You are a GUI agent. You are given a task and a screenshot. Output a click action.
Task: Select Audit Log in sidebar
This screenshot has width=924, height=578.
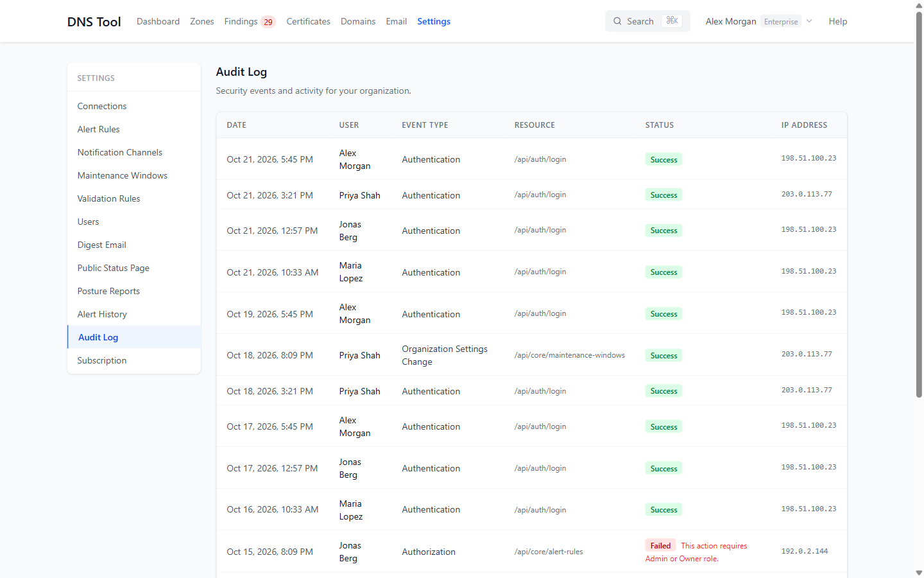coord(134,337)
